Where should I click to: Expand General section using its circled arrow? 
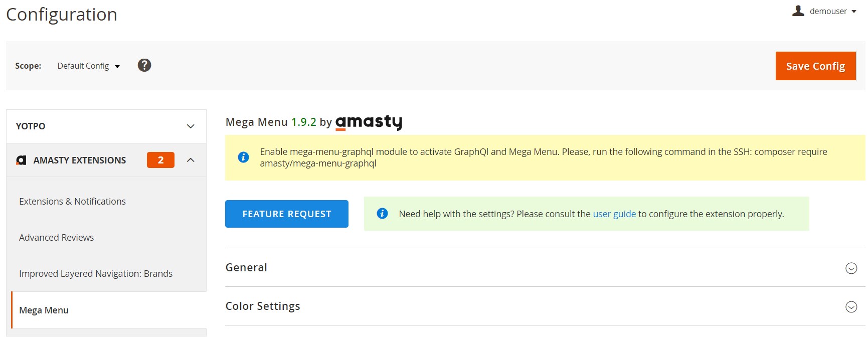(851, 268)
